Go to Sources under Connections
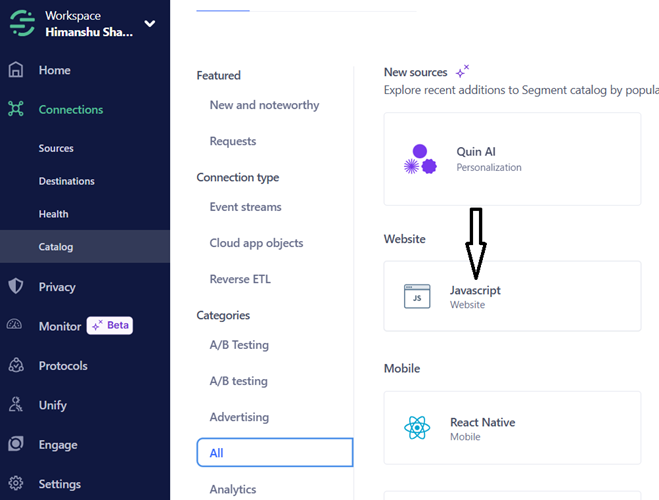The width and height of the screenshot is (659, 500). click(x=56, y=148)
